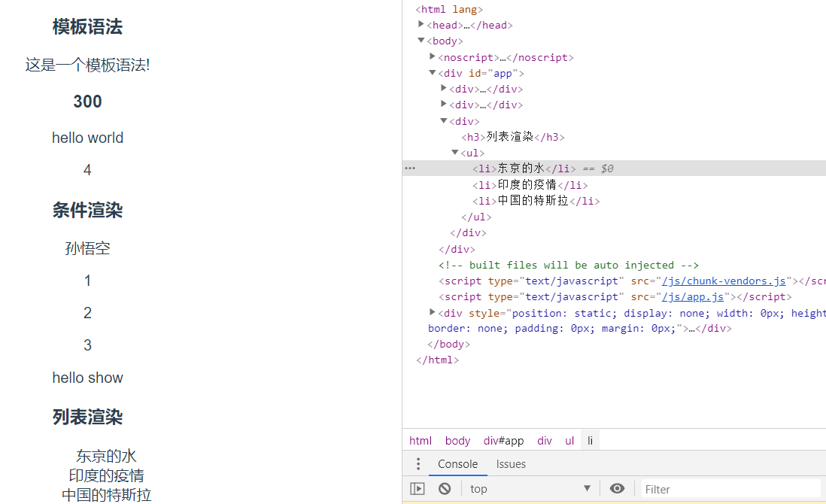Image resolution: width=826 pixels, height=504 pixels.
Task: Select the closing </ul> tag line
Action: pos(476,217)
